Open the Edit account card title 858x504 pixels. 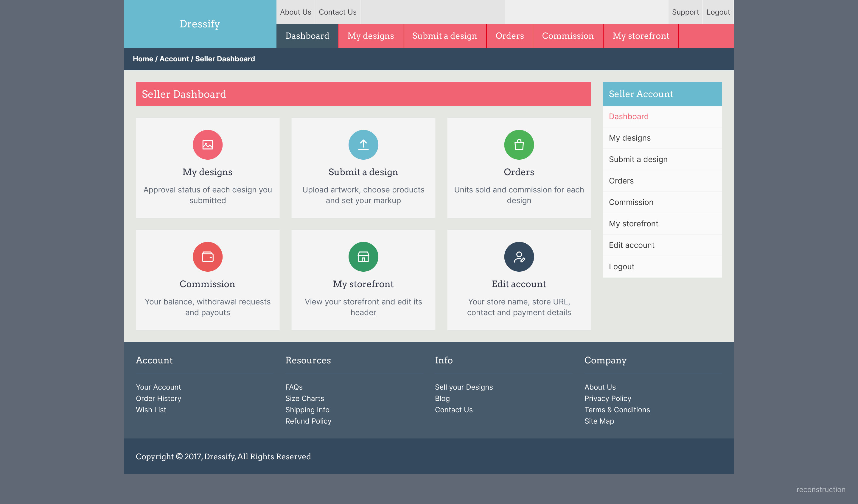point(519,284)
